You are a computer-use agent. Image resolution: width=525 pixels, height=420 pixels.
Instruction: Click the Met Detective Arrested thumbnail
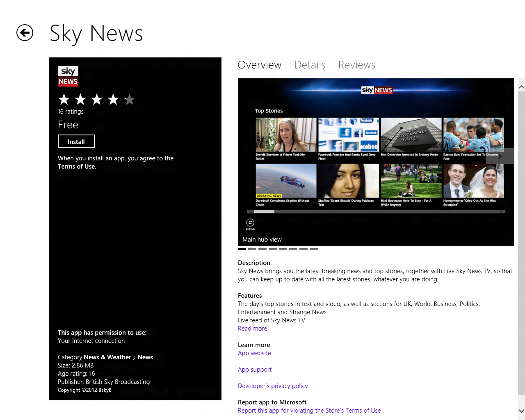[411, 135]
